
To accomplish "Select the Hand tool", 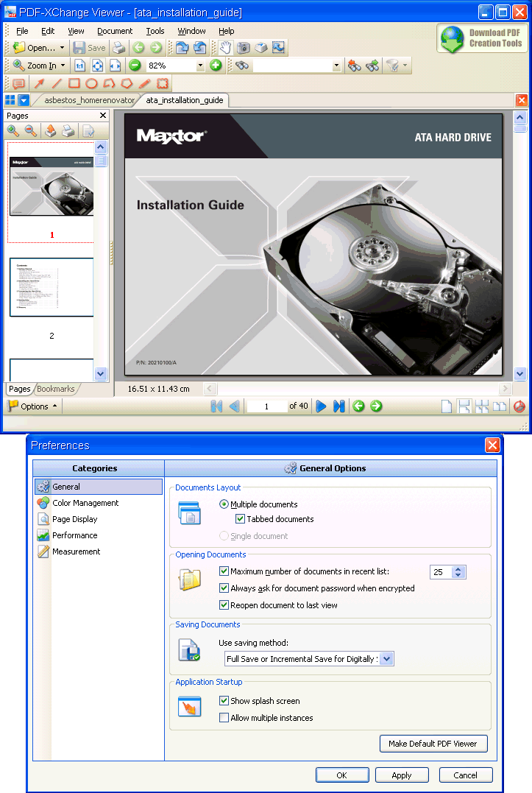I will [x=225, y=48].
